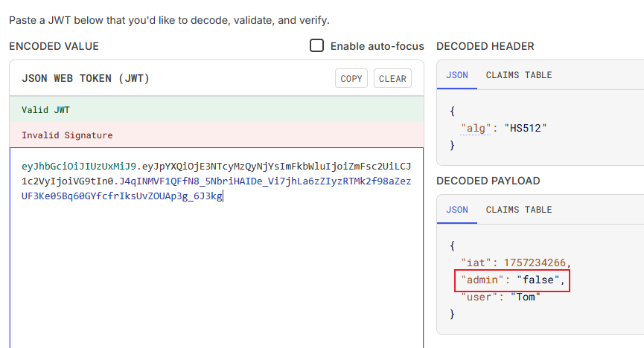Click the "DECODED HEADER" heading

[x=485, y=46]
